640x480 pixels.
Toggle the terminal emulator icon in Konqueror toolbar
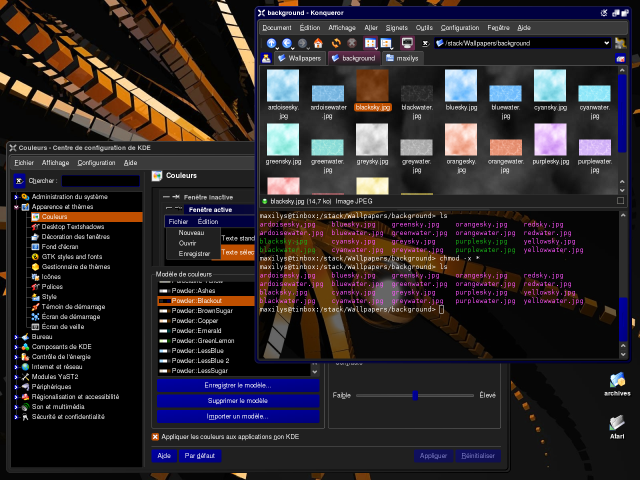407,43
